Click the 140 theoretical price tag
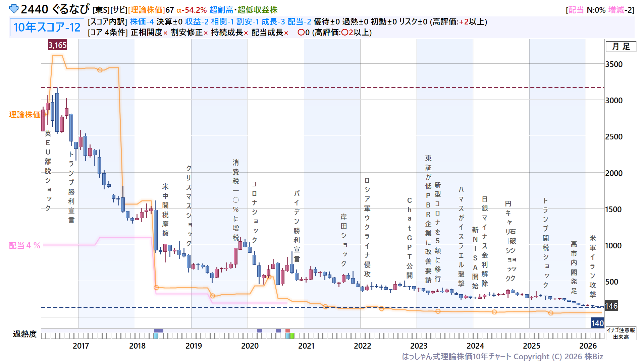The image size is (644, 362). [597, 323]
